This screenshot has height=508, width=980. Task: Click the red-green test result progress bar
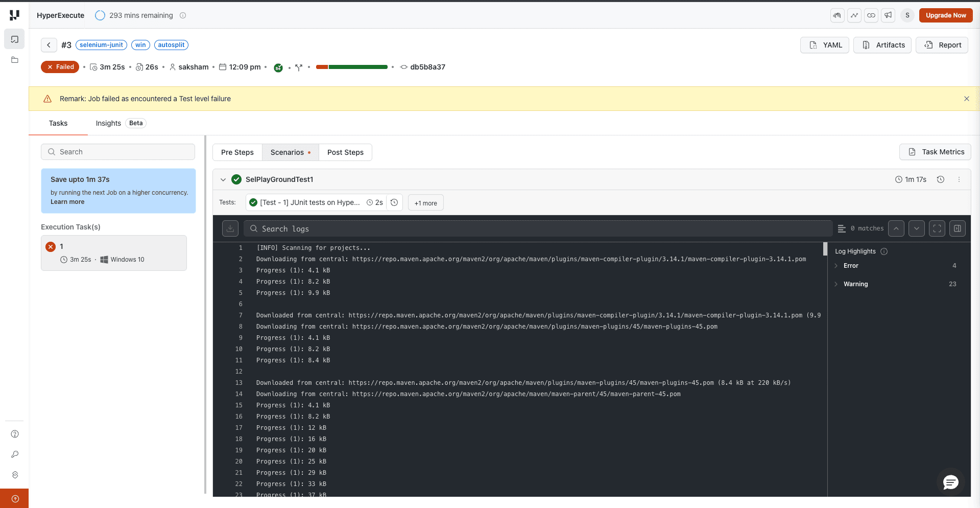point(352,67)
